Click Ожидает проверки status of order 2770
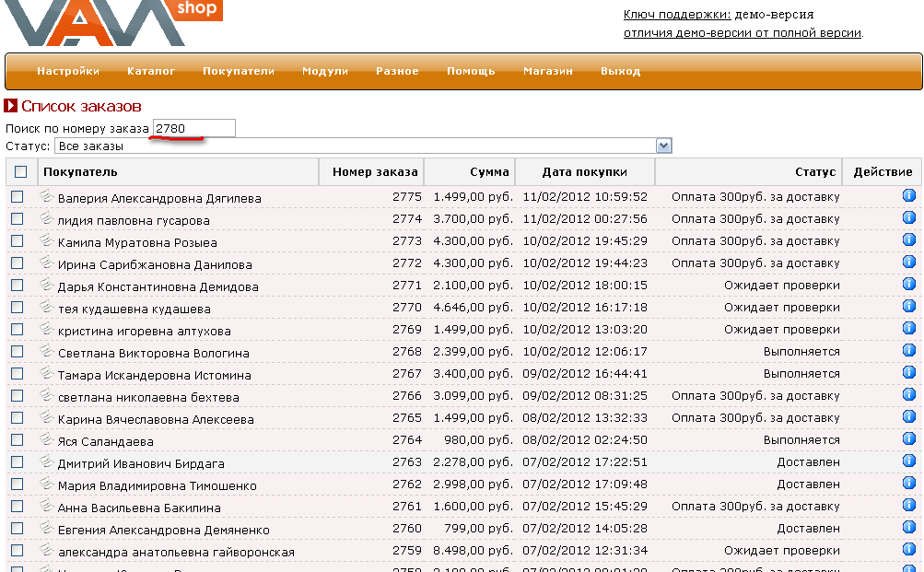Screen dimensions: 924x572 tap(781, 307)
